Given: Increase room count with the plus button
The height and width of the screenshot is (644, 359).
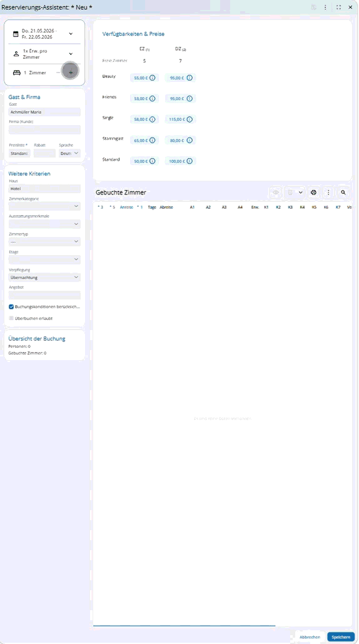Looking at the screenshot, I should coord(71,73).
